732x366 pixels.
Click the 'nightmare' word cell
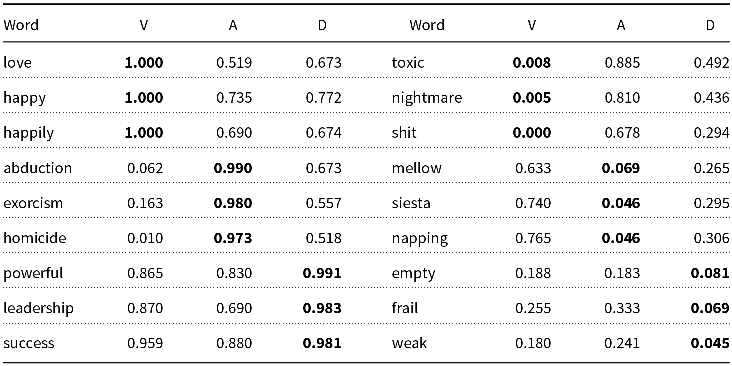(427, 99)
